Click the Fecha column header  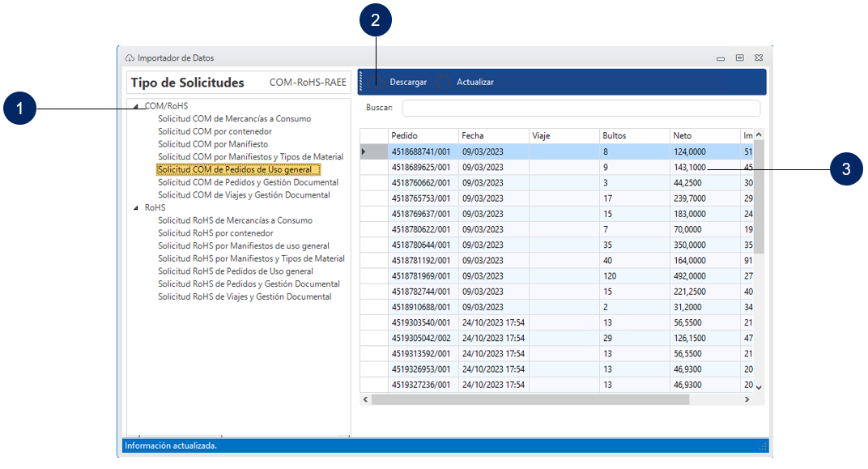pyautogui.click(x=492, y=135)
